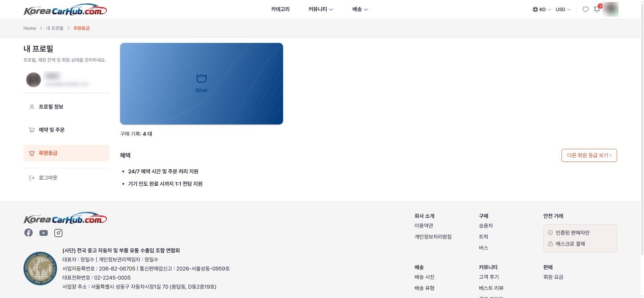Image resolution: width=644 pixels, height=298 pixels.
Task: Click the KoreaCarHub logo in footer
Action: 65,218
